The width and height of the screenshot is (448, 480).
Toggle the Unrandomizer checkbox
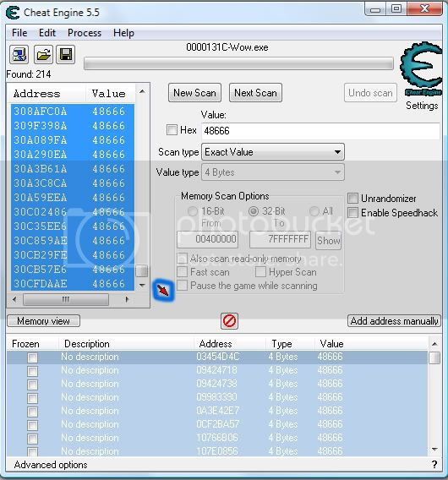pyautogui.click(x=352, y=199)
